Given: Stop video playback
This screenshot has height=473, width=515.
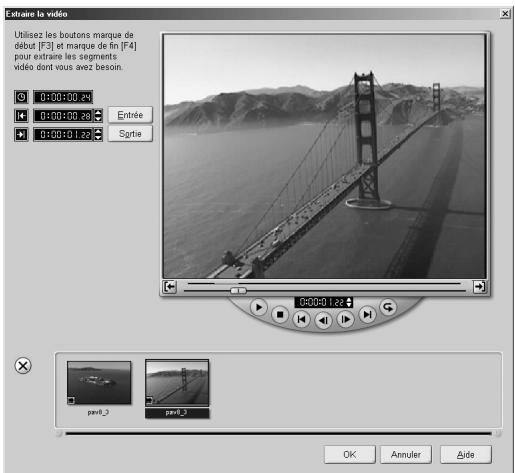Looking at the screenshot, I should pos(280,315).
